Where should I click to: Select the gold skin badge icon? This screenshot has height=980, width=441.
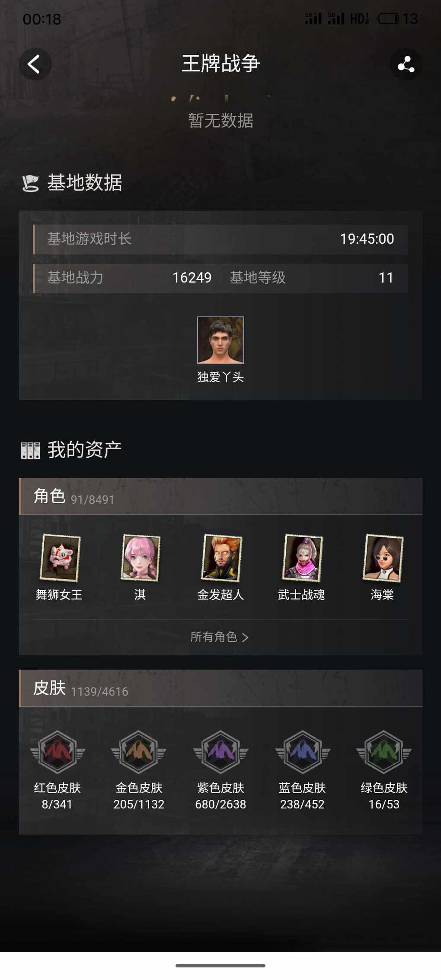pos(139,752)
